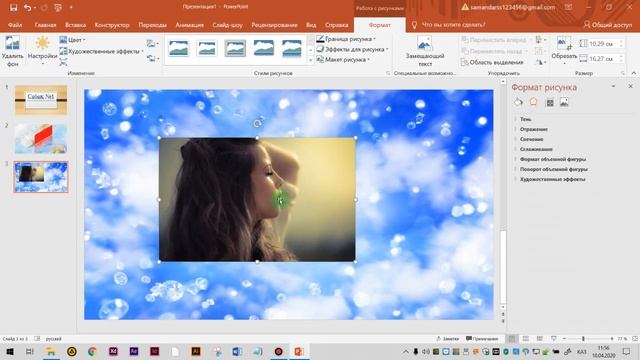Expand the Отражение section

tap(533, 129)
